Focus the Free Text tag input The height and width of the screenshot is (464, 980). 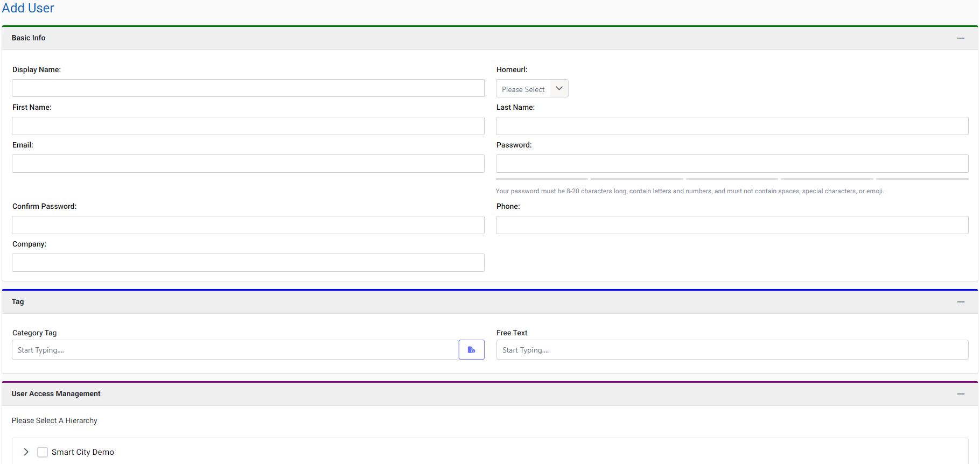[732, 350]
